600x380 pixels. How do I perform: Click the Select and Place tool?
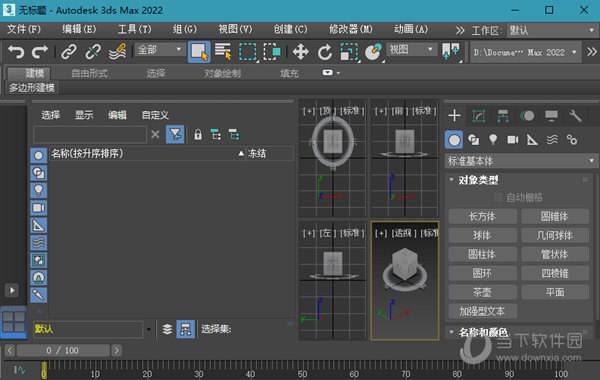coord(373,52)
